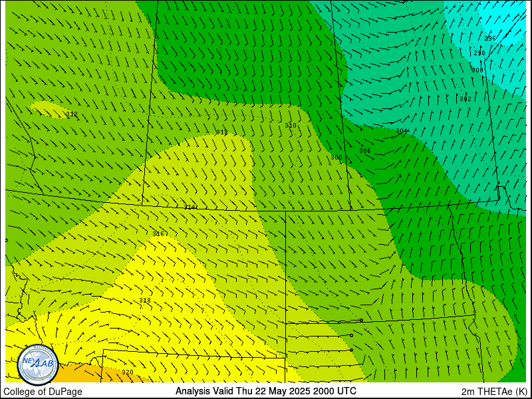The height and width of the screenshot is (399, 532).
Task: Click the 300 contour label
Action: pyautogui.click(x=477, y=70)
